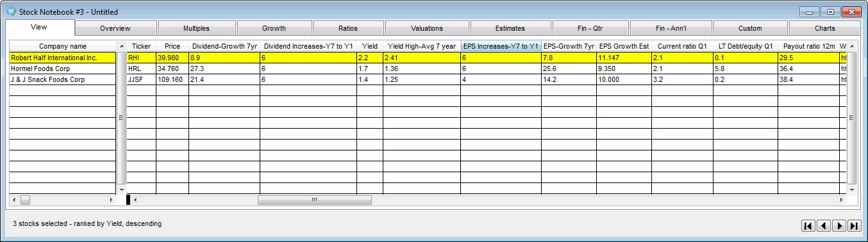Go to first record navigation button
The width and height of the screenshot is (868, 242).
point(808,225)
